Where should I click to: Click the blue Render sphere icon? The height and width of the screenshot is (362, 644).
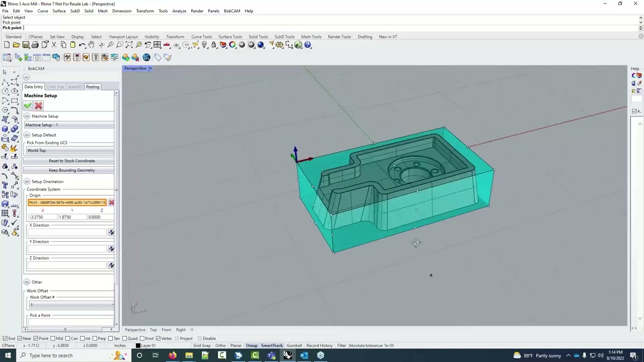[x=261, y=45]
